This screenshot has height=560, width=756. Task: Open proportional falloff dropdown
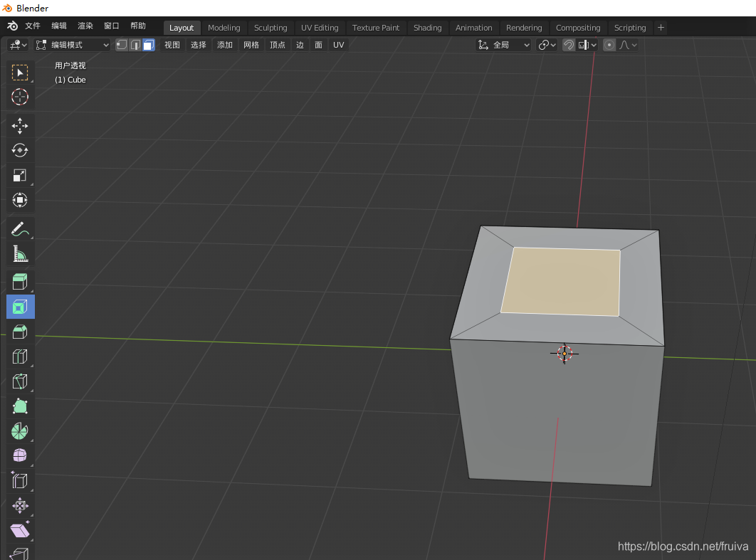(x=629, y=45)
